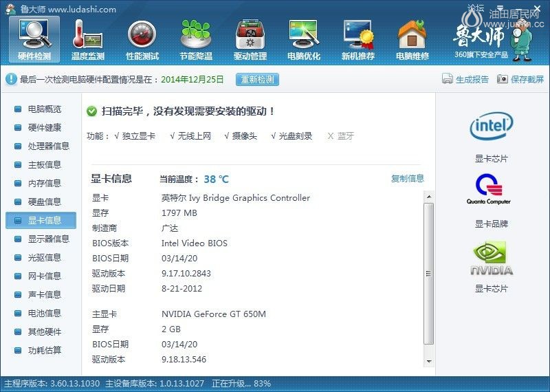Click 生成报告 link
This screenshot has height=392, width=550.
point(472,79)
